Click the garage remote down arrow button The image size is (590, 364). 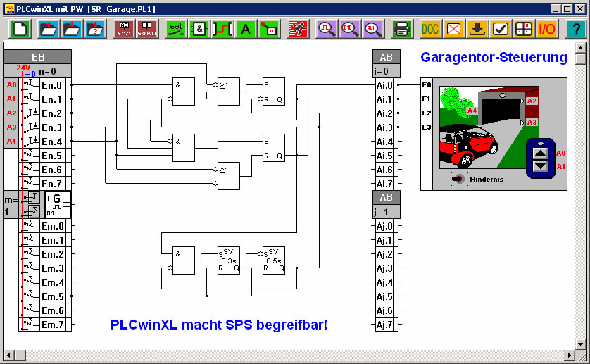pyautogui.click(x=539, y=166)
